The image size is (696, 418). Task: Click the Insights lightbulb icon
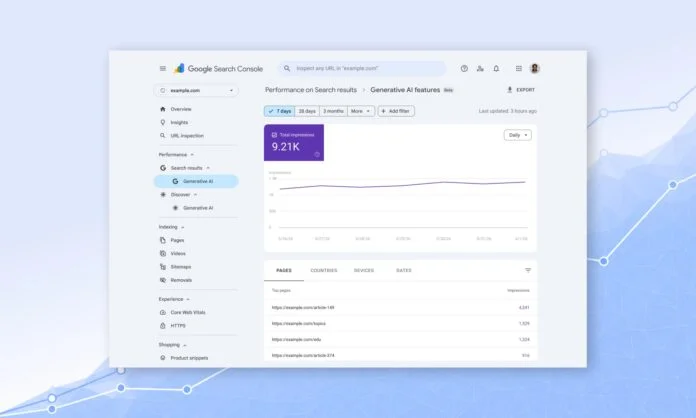pos(162,122)
